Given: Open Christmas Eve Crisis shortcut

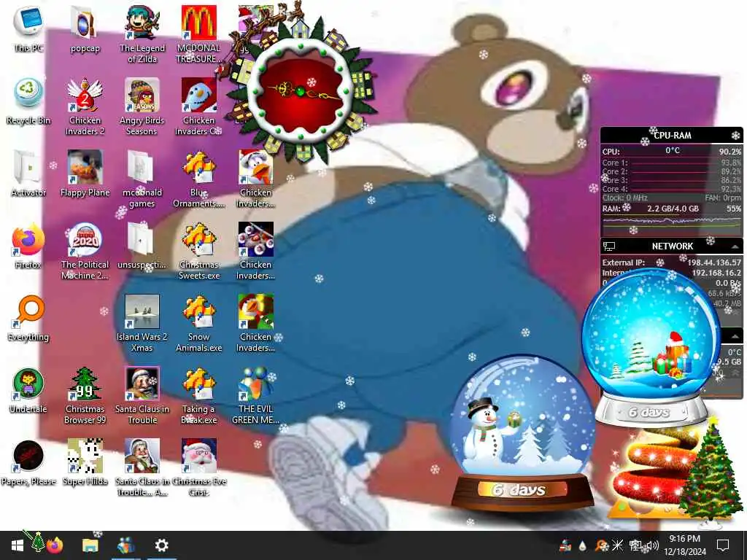Looking at the screenshot, I should 198,468.
